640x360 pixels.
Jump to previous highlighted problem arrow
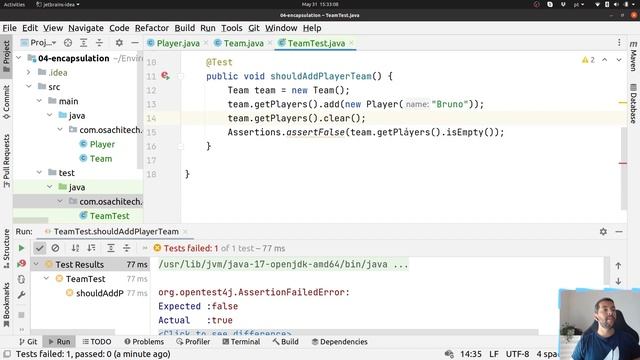click(x=604, y=60)
